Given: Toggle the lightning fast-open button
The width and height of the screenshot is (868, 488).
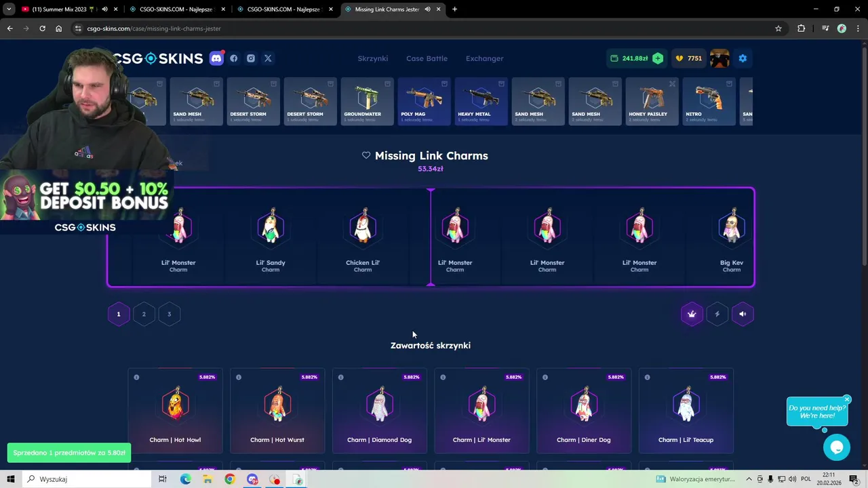Looking at the screenshot, I should [x=717, y=314].
